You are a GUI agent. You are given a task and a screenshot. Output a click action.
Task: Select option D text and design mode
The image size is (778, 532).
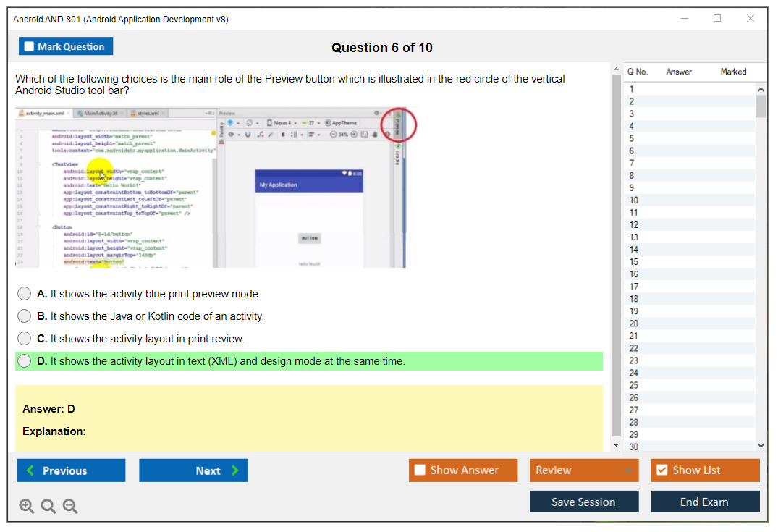point(25,361)
